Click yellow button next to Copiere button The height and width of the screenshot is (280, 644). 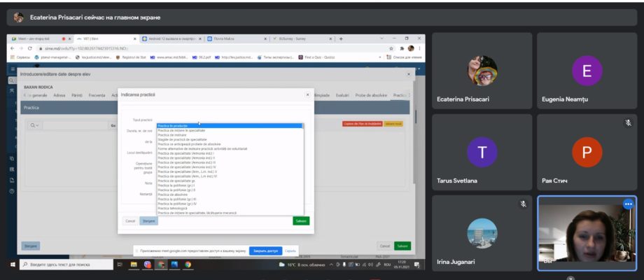point(393,124)
